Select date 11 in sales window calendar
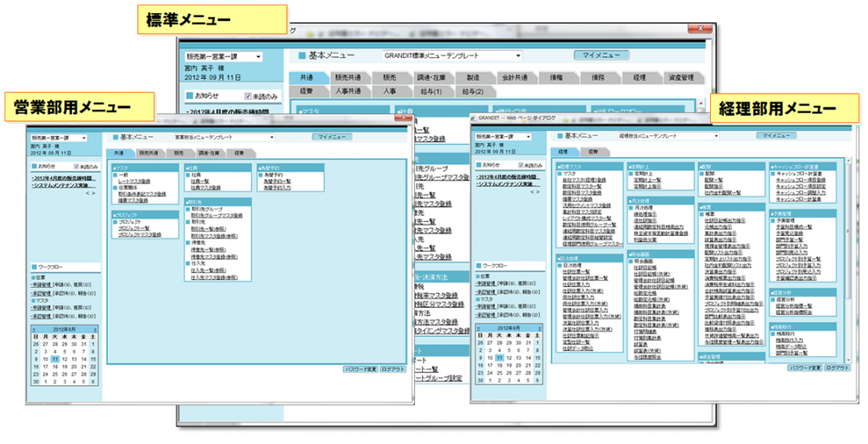The height and width of the screenshot is (444, 868). [x=55, y=359]
